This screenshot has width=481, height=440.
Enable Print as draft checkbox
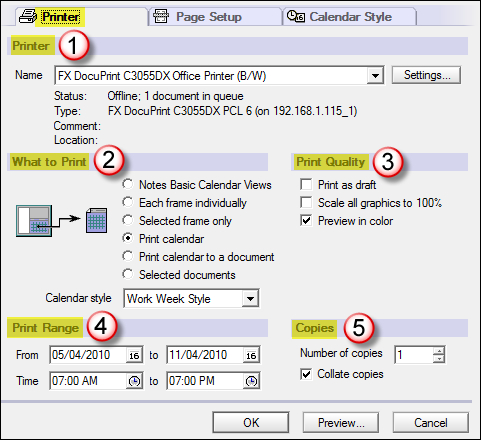click(306, 184)
